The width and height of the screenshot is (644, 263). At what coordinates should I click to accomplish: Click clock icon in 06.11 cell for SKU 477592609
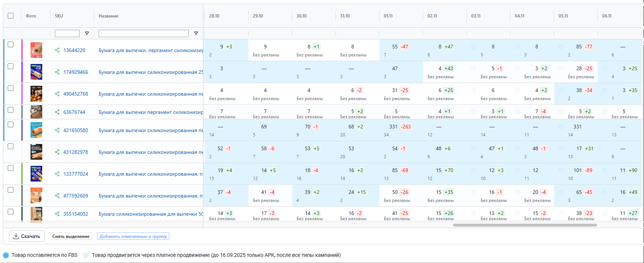(x=605, y=192)
